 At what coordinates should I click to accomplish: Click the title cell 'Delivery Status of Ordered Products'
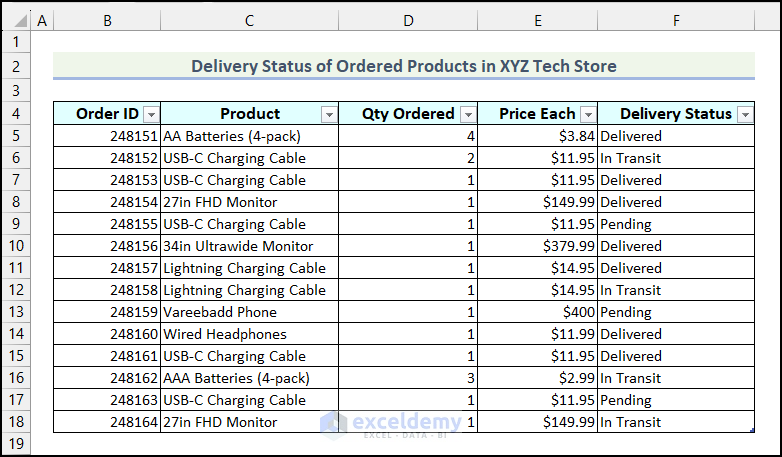click(x=403, y=66)
